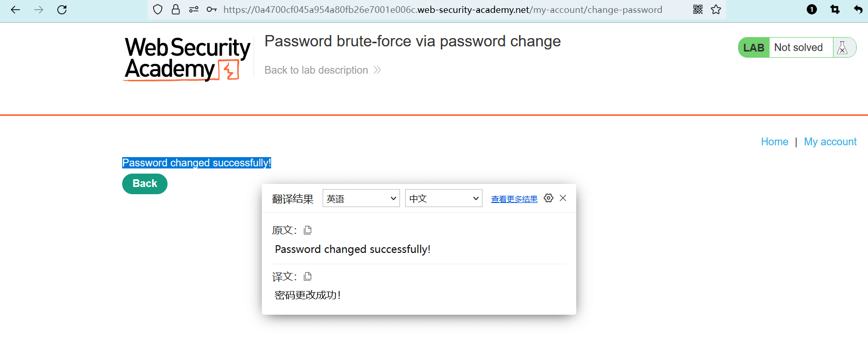
Task: Bookmark this page with star icon
Action: tap(716, 10)
